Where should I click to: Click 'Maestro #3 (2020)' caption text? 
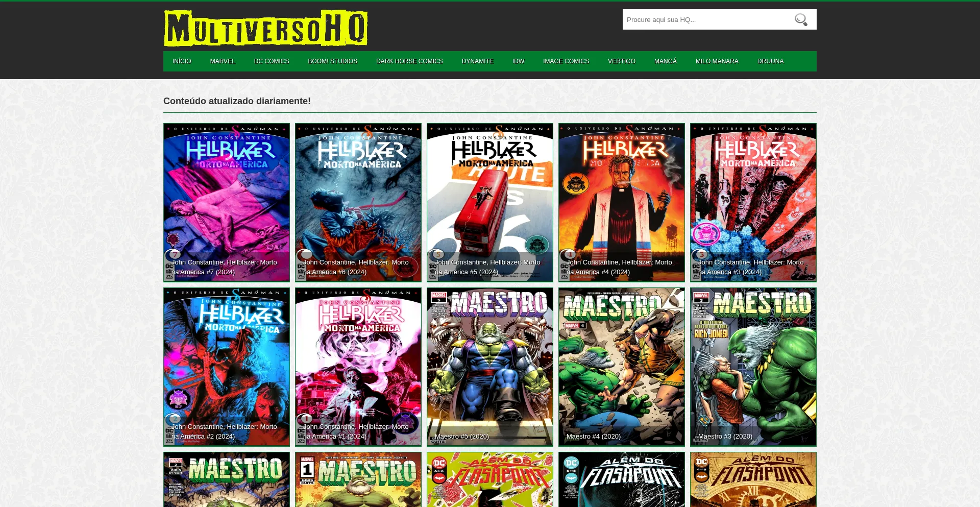coord(725,437)
